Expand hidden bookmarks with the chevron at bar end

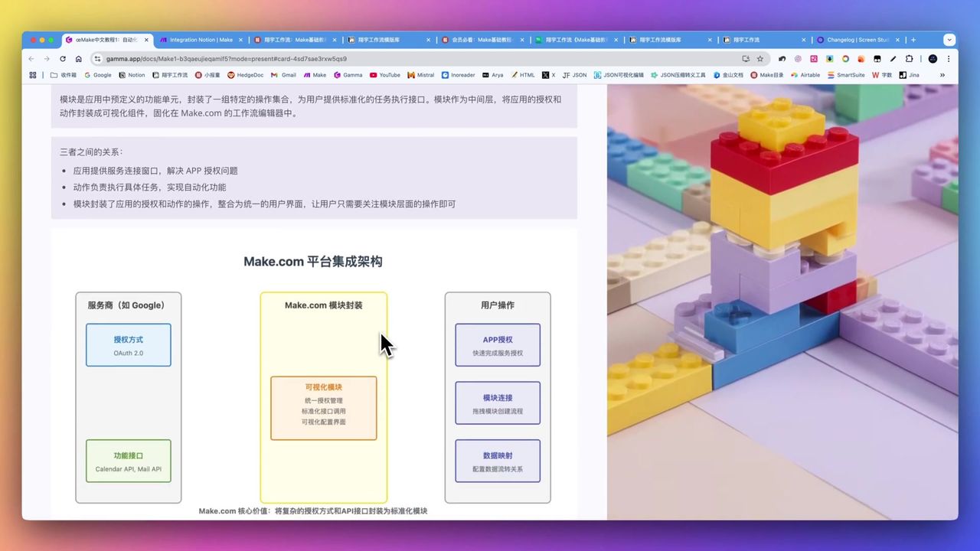942,74
